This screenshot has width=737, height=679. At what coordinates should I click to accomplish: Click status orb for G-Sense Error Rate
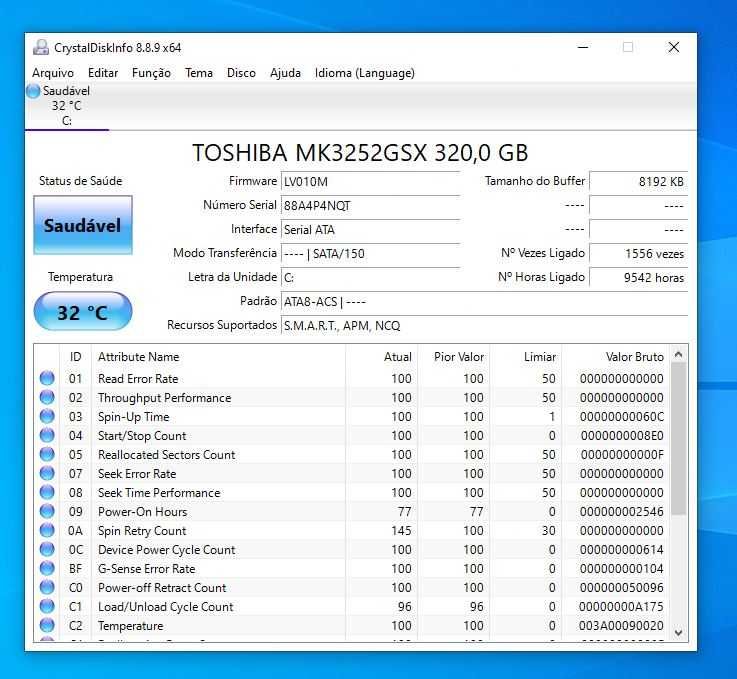tap(47, 568)
